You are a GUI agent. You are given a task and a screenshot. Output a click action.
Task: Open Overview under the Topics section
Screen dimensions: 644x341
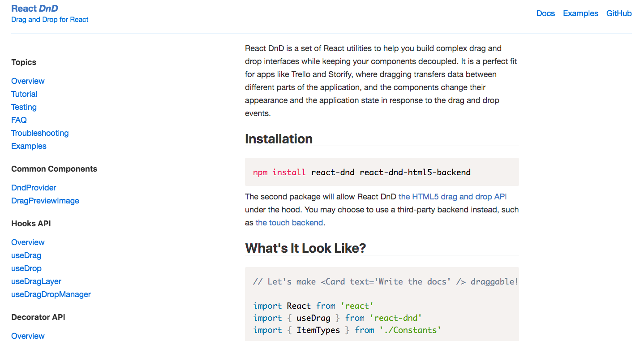pyautogui.click(x=28, y=81)
